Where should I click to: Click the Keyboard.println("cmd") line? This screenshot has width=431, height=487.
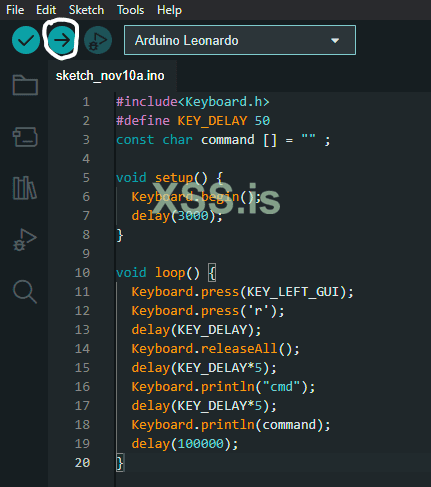pos(223,387)
